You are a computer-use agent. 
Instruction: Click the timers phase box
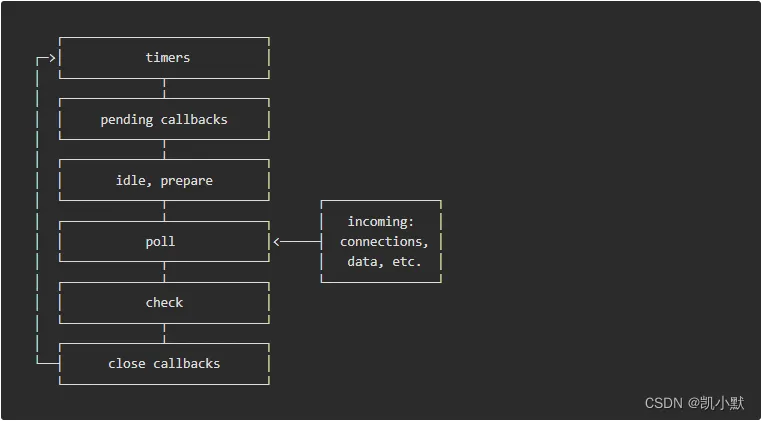tap(165, 58)
